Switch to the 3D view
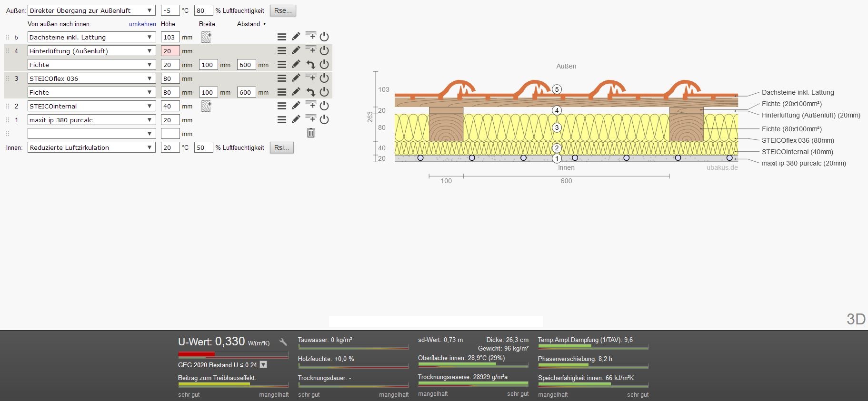868x401 pixels. pyautogui.click(x=856, y=319)
